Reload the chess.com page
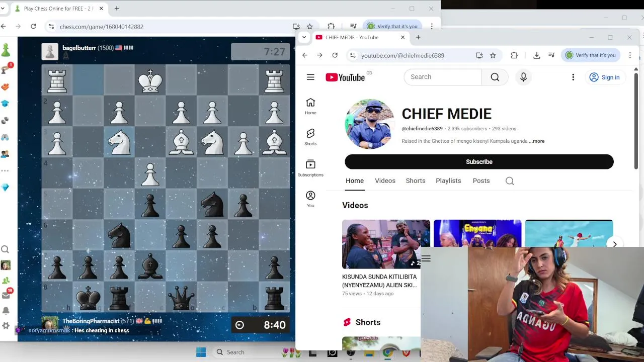This screenshot has width=644, height=362. click(33, 26)
